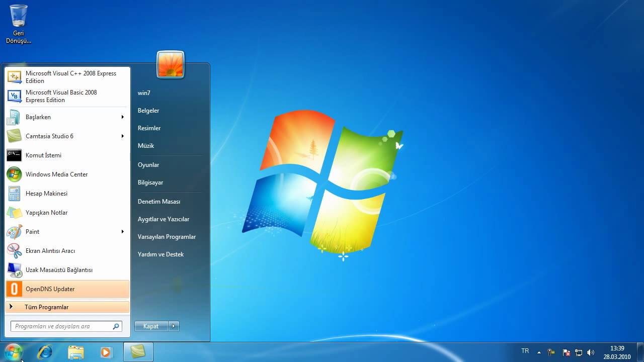644x362 pixels.
Task: Click Show desktop strip at taskbar end
Action: 640,352
